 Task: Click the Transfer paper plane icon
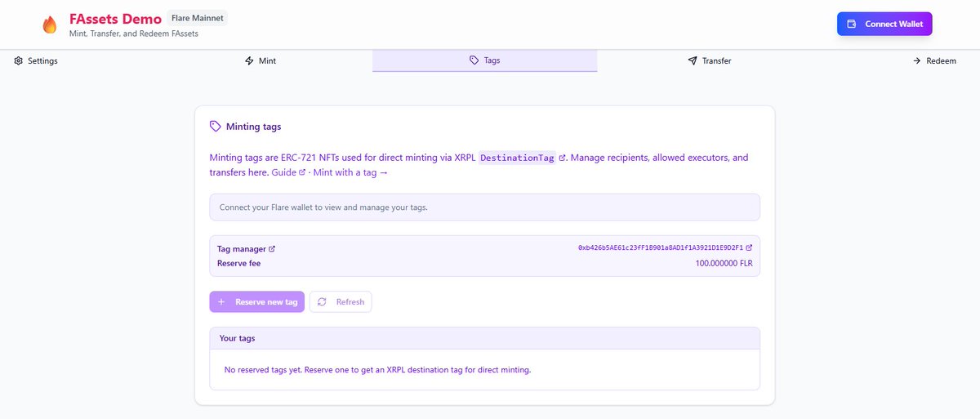click(693, 60)
